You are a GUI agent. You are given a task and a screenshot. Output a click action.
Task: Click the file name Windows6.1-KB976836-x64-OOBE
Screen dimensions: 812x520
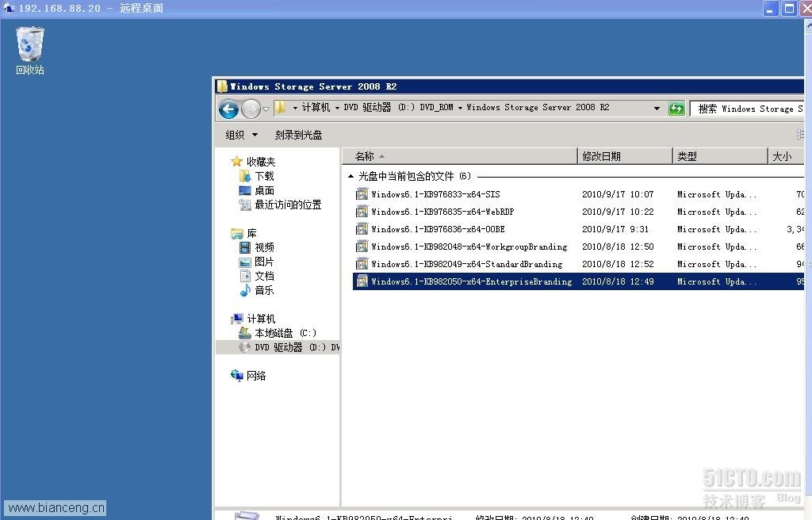click(438, 229)
